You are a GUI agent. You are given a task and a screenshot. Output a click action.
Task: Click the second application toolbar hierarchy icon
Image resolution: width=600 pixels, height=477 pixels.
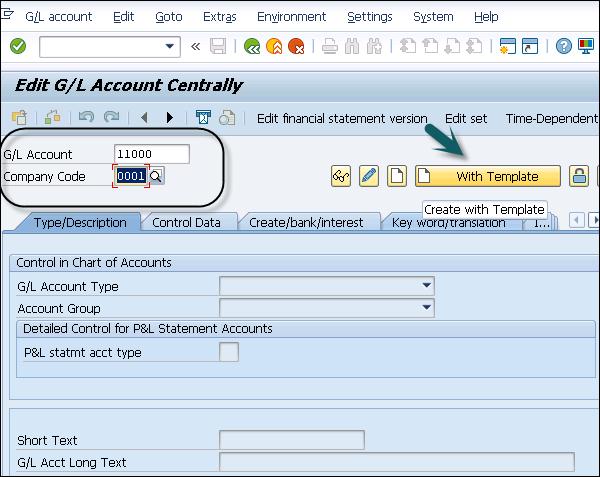[x=52, y=117]
